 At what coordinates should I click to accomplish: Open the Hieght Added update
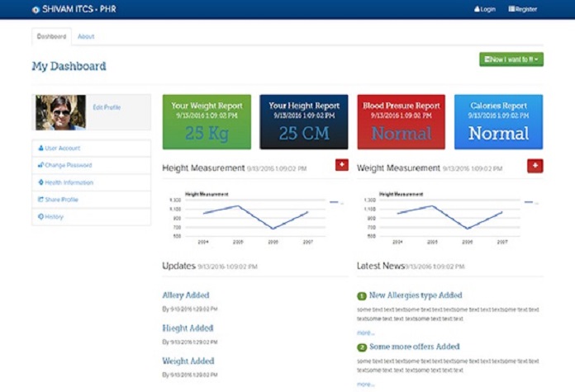click(x=188, y=328)
